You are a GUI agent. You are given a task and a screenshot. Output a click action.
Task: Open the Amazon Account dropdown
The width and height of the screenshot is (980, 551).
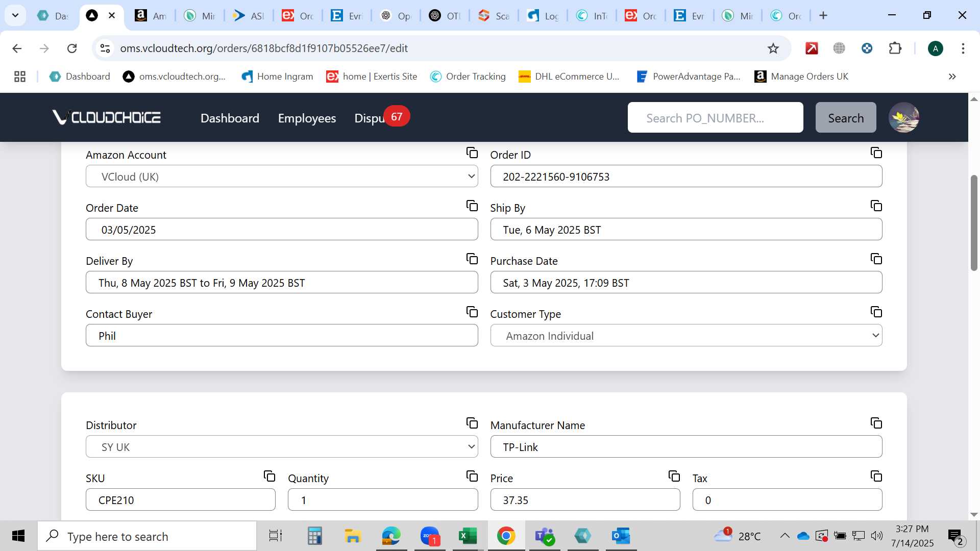[x=282, y=177]
